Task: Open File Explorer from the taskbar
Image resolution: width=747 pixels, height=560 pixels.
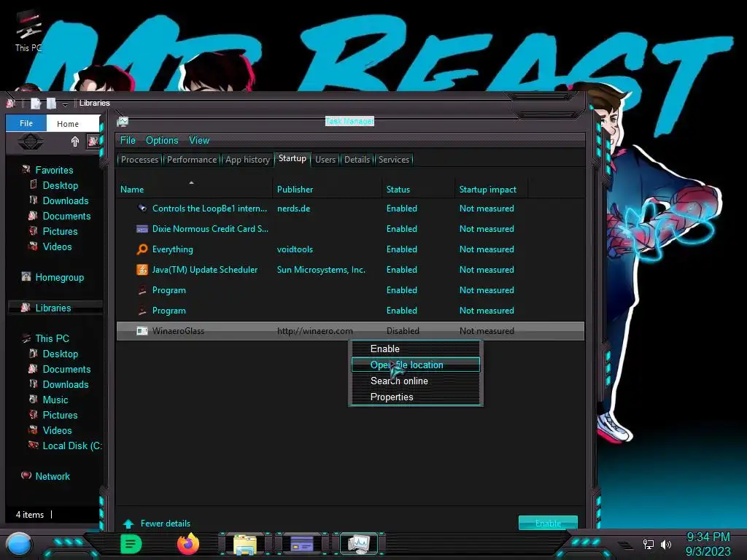Action: 245,545
